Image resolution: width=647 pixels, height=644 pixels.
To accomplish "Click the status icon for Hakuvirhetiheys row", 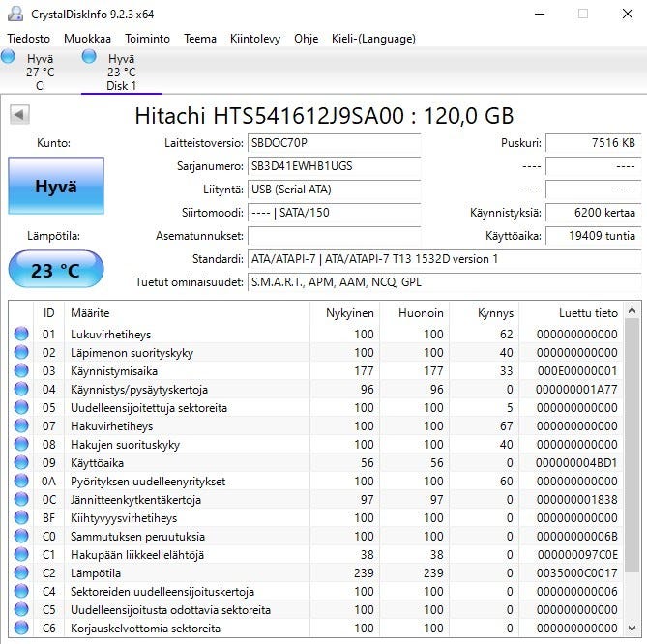I will (x=21, y=425).
